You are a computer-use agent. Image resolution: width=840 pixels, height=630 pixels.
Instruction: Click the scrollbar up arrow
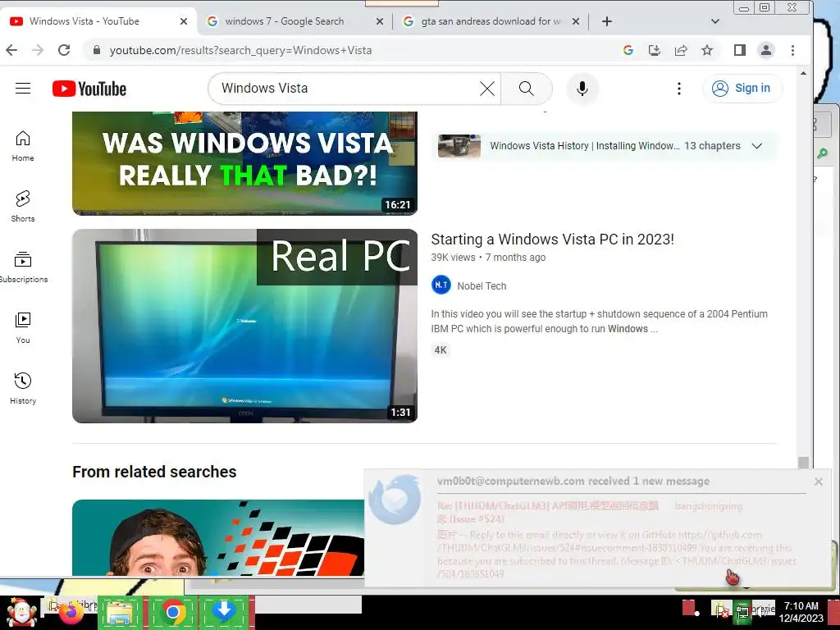(803, 73)
